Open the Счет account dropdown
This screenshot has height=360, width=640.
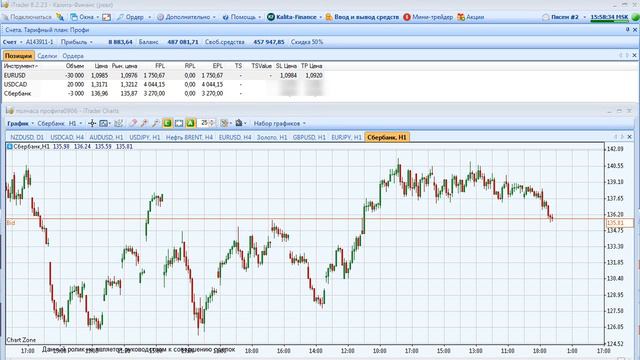[12, 42]
